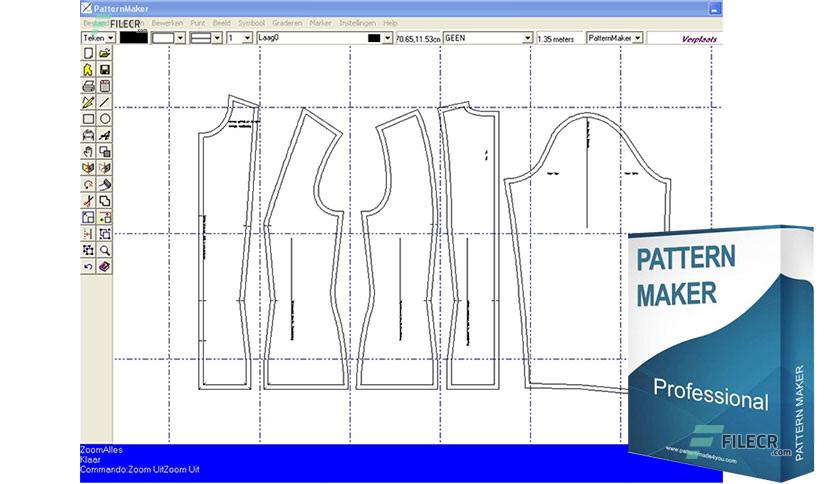The width and height of the screenshot is (836, 484).
Task: Expand the Laag0 layer dropdown
Action: tap(388, 38)
